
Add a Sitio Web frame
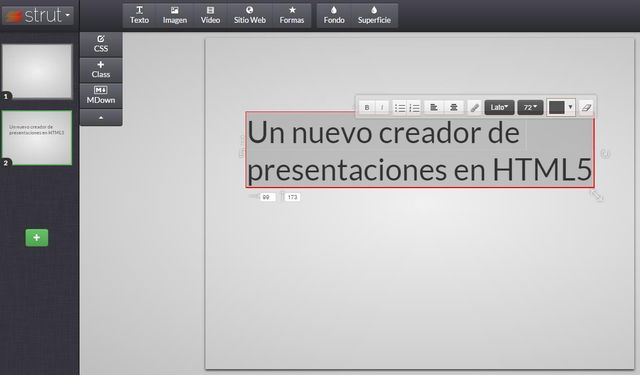[250, 16]
